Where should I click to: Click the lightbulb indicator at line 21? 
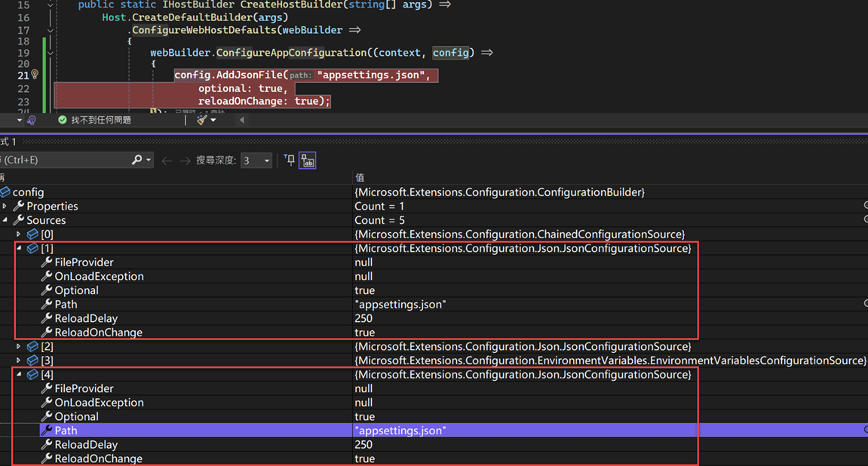(35, 75)
